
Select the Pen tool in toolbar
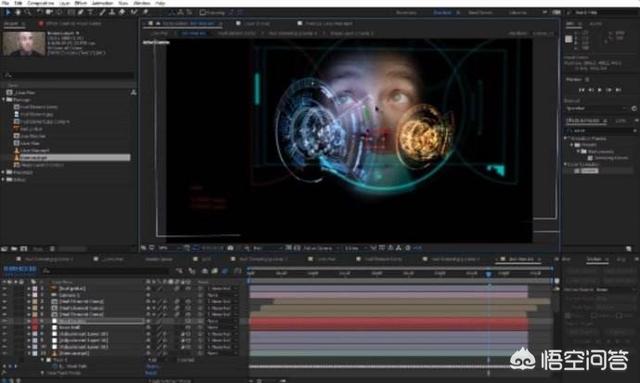click(81, 13)
